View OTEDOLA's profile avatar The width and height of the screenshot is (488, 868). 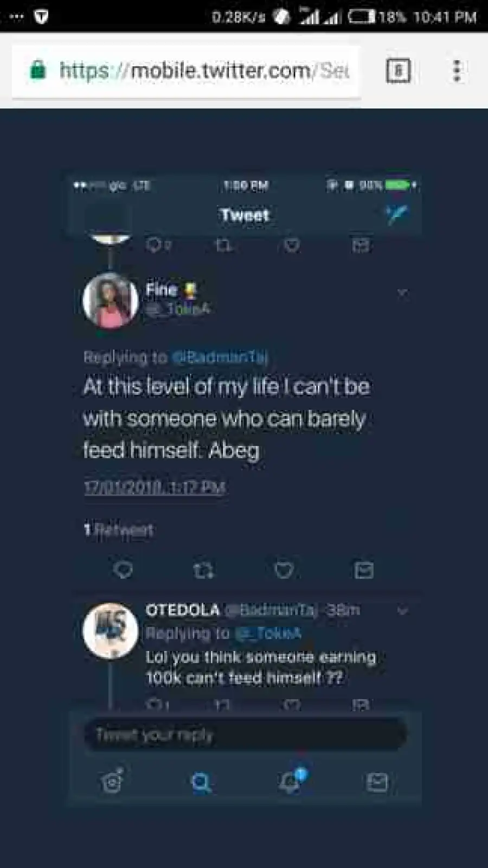tap(111, 630)
